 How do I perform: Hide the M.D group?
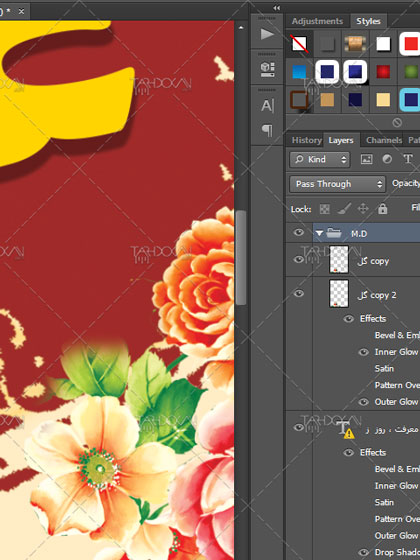[299, 232]
